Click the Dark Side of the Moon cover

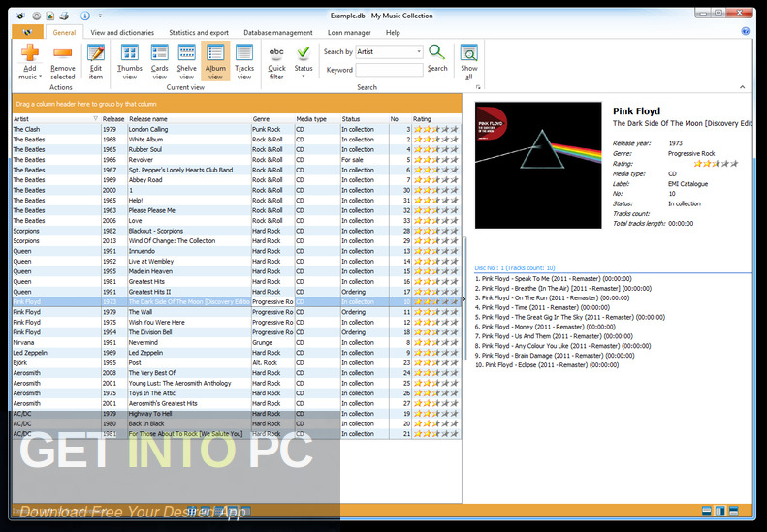pyautogui.click(x=538, y=165)
